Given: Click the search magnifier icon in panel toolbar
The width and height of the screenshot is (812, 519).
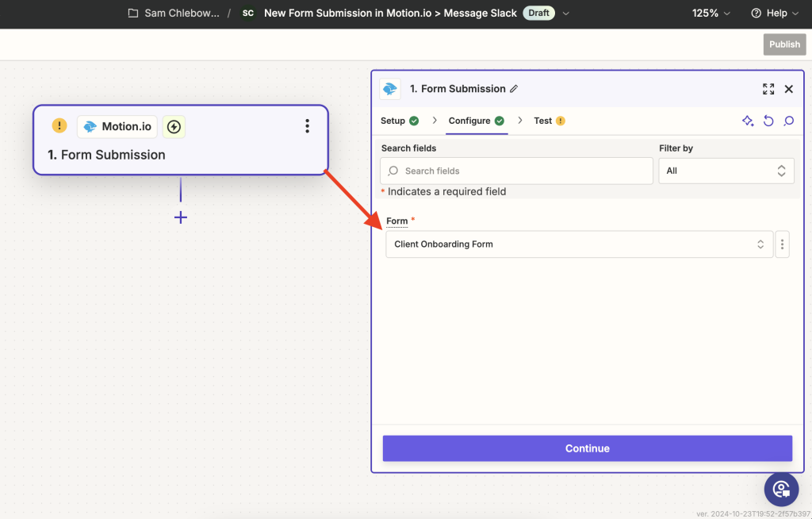Looking at the screenshot, I should pos(789,121).
